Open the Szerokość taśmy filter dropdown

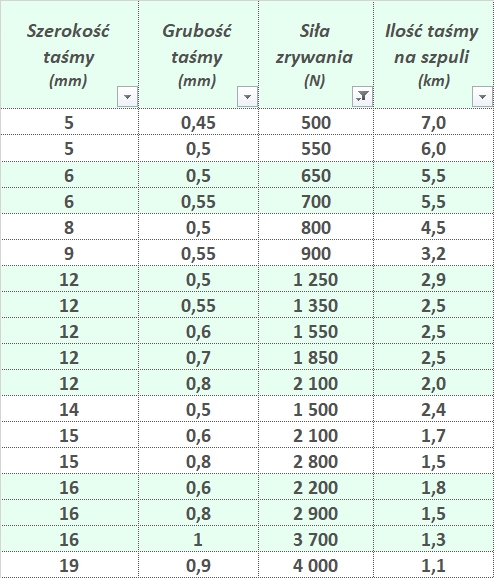(x=127, y=97)
